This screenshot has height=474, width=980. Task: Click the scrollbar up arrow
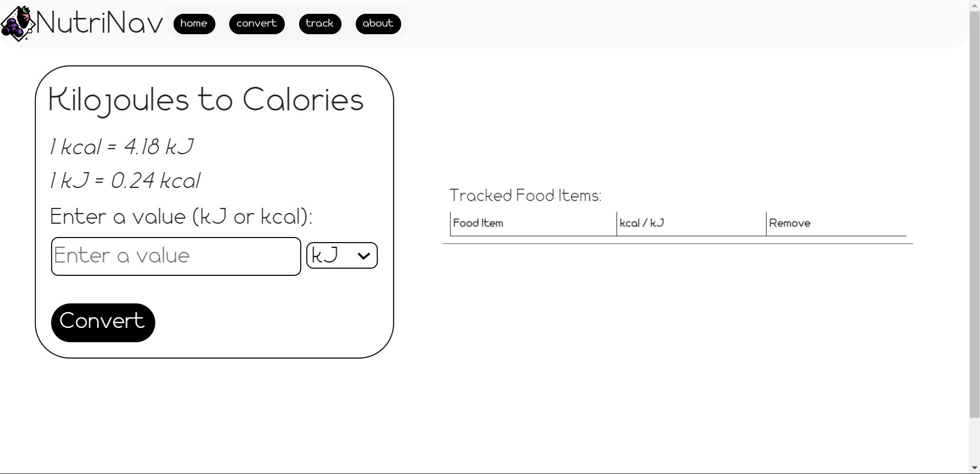974,5
